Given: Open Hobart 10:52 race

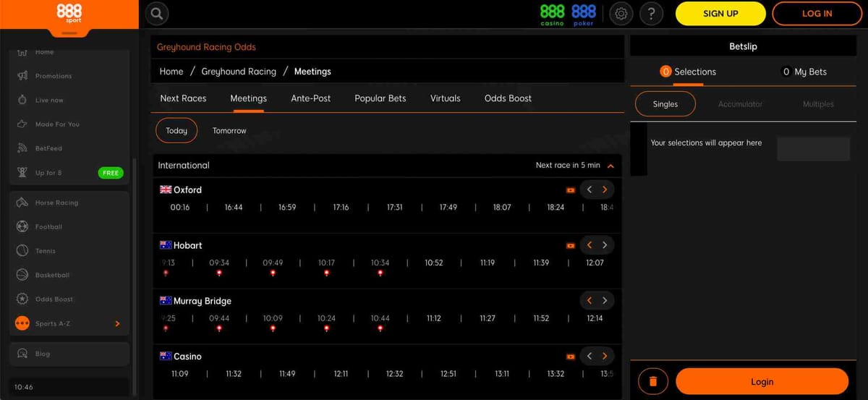Looking at the screenshot, I should pyautogui.click(x=434, y=263).
